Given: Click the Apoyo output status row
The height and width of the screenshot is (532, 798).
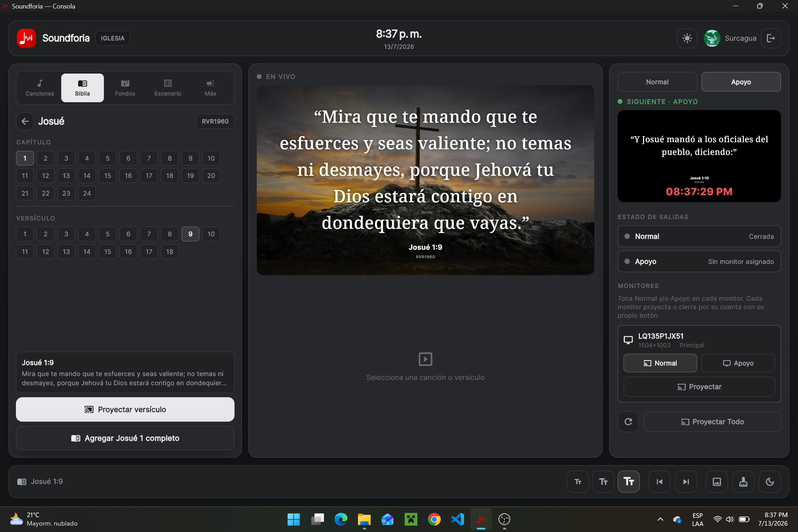Looking at the screenshot, I should pos(699,261).
